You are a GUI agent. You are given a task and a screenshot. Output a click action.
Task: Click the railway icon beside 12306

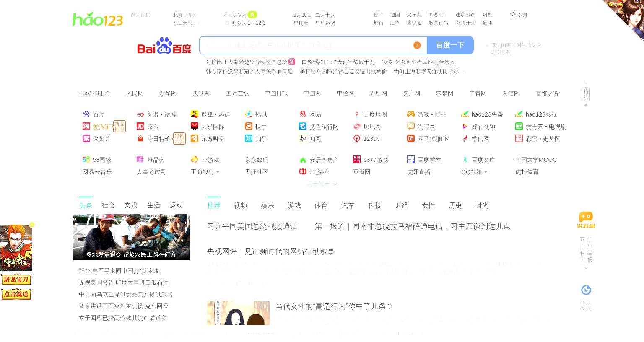point(357,138)
